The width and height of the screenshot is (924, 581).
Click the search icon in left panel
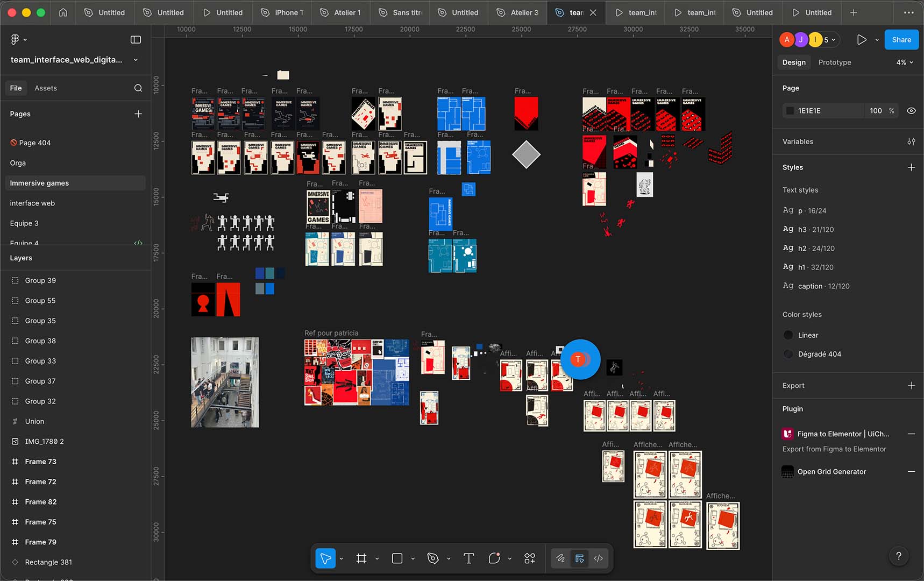[138, 88]
